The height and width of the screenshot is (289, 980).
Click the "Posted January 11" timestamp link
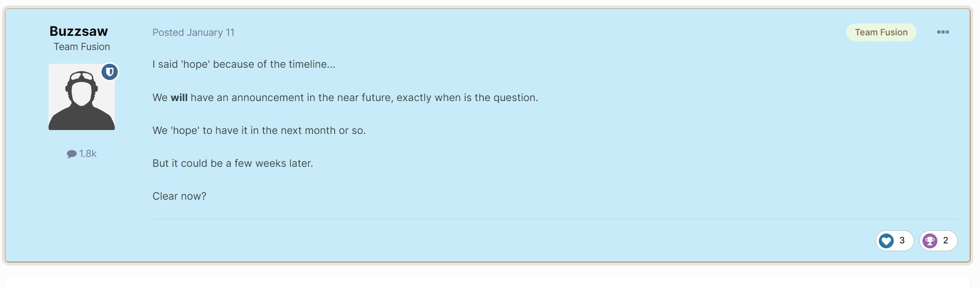pos(193,32)
